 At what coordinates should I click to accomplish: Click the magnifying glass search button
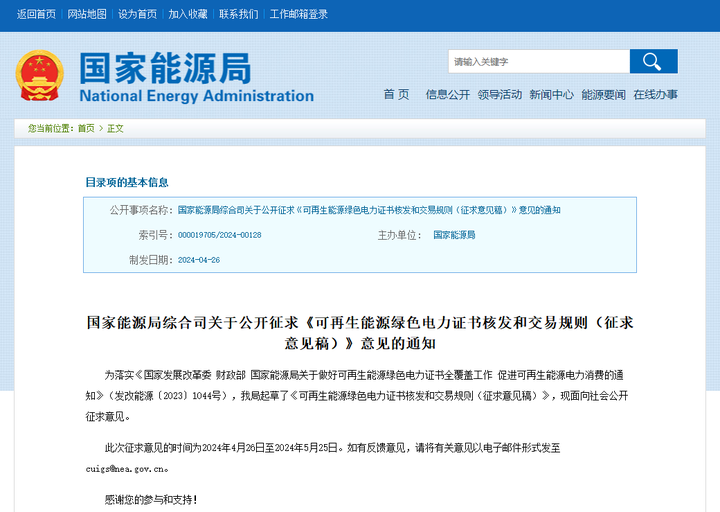tap(653, 62)
